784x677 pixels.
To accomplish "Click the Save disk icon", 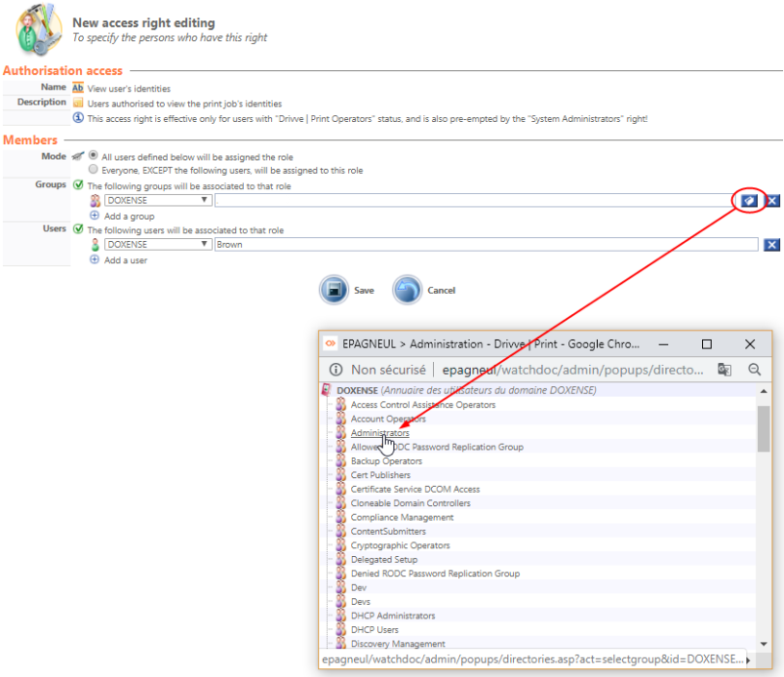I will 335,290.
